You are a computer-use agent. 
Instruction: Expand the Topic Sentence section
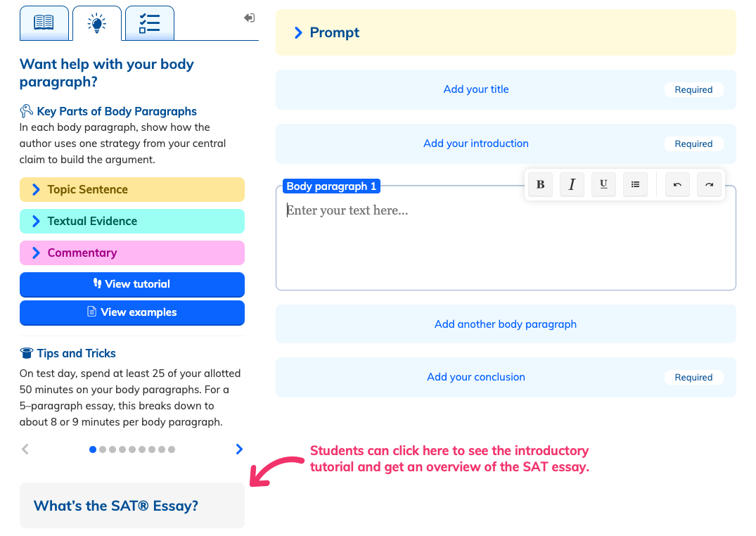(132, 190)
